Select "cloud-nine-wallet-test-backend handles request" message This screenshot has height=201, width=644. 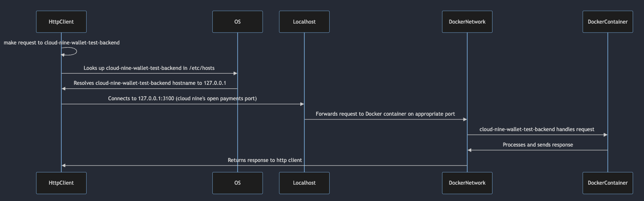(537, 129)
